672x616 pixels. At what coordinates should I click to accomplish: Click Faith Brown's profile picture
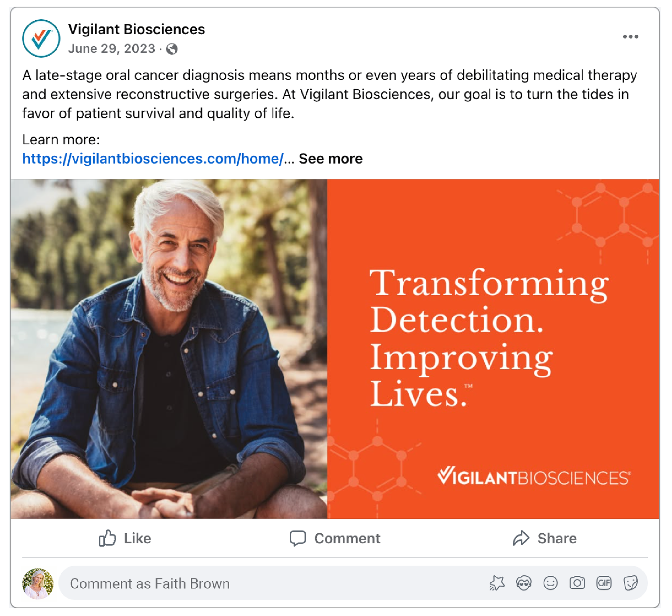[38, 583]
